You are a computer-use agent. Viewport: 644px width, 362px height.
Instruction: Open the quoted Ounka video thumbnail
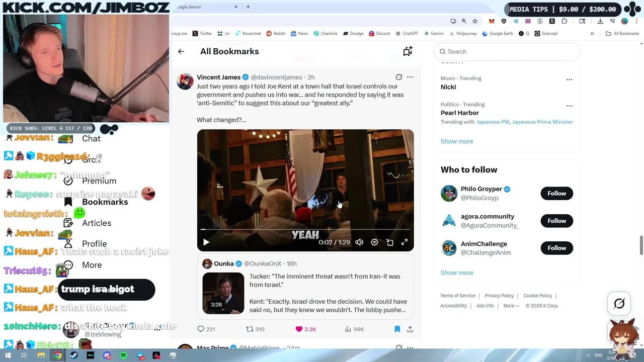pyautogui.click(x=223, y=293)
